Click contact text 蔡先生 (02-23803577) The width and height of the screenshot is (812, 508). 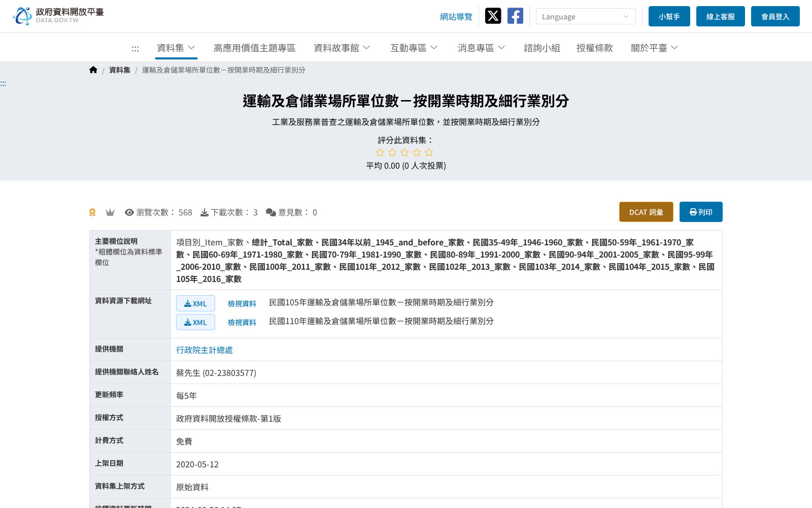[x=216, y=373]
